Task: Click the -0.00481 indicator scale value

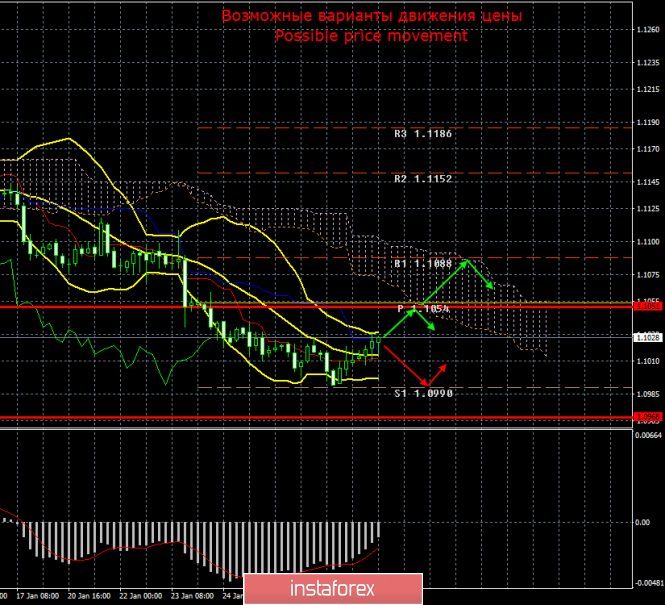Action: tap(648, 583)
